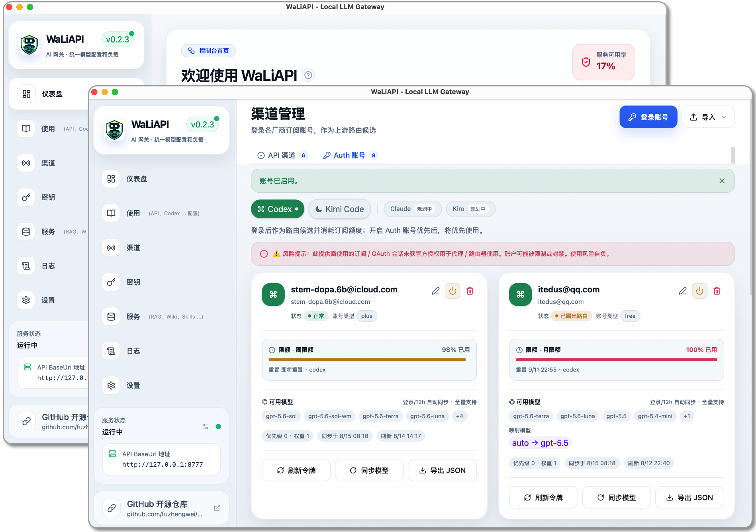Show the +1 hidden model for itedus
Viewport: 756px width, 532px height.
pyautogui.click(x=687, y=416)
